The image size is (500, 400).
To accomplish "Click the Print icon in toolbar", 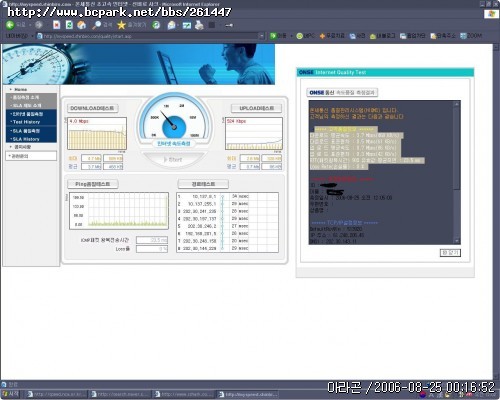I will [199, 25].
